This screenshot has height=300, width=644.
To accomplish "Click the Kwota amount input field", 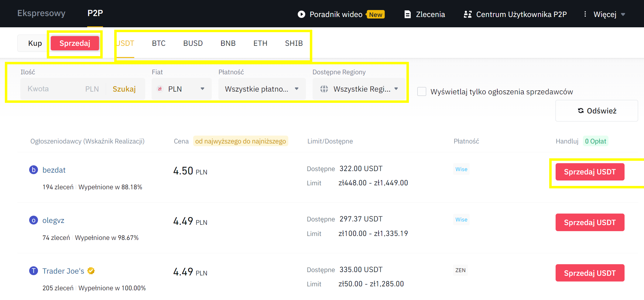I will coord(52,89).
